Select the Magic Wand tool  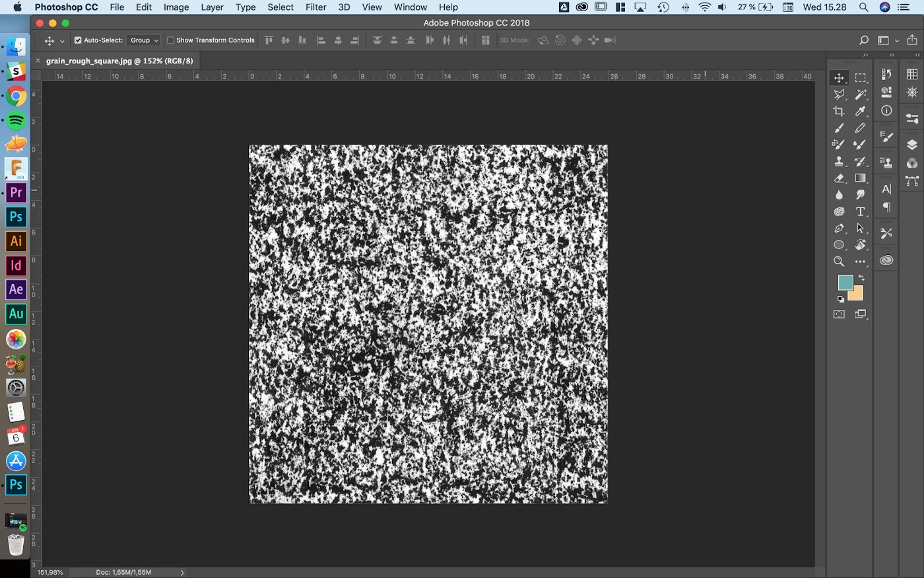(860, 94)
